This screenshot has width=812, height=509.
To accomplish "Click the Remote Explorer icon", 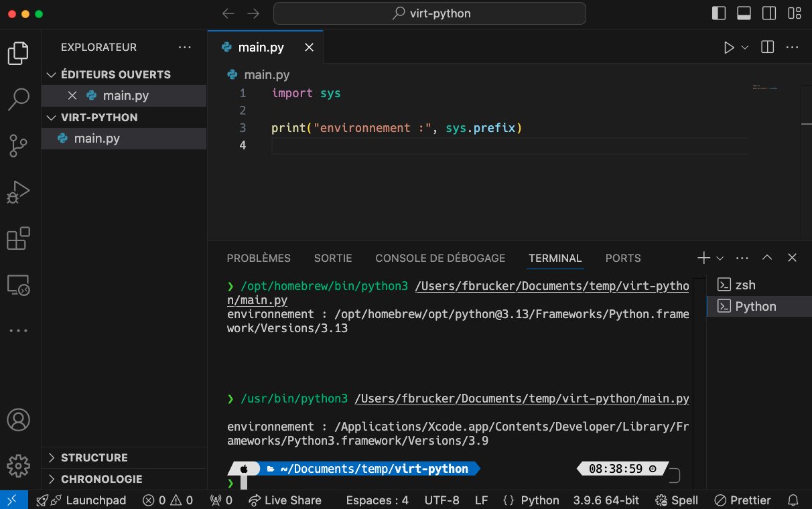I will [18, 285].
